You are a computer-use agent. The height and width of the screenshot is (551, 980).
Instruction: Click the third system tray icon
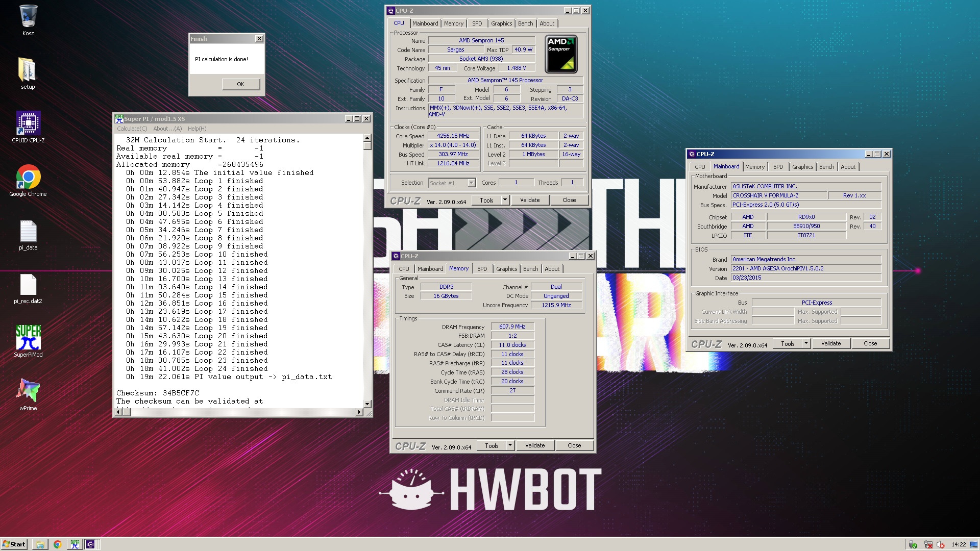tap(940, 545)
